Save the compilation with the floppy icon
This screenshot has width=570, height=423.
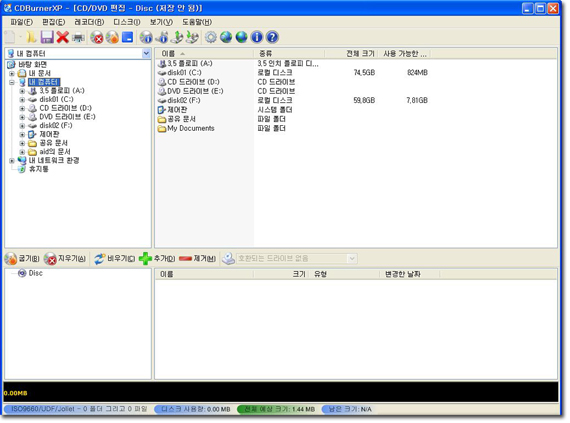(47, 37)
